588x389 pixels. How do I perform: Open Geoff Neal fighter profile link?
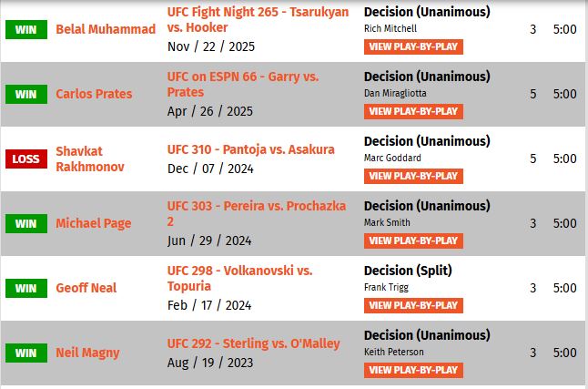point(86,288)
